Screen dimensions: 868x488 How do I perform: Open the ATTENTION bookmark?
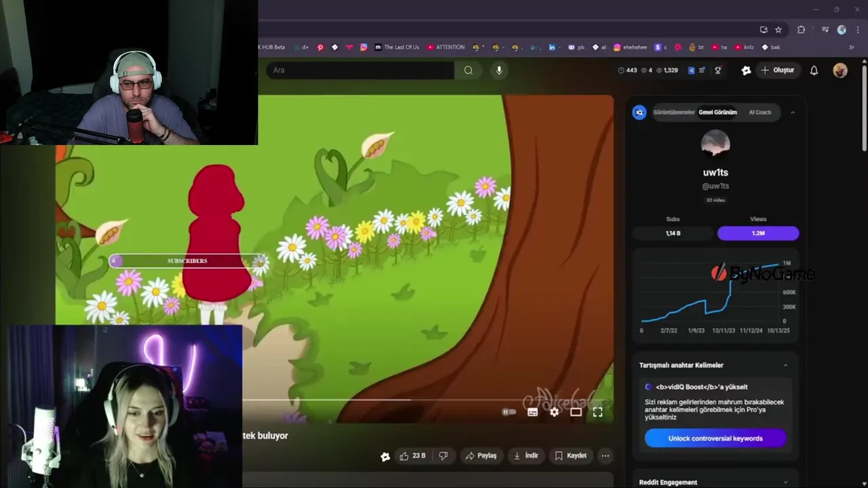tap(446, 47)
